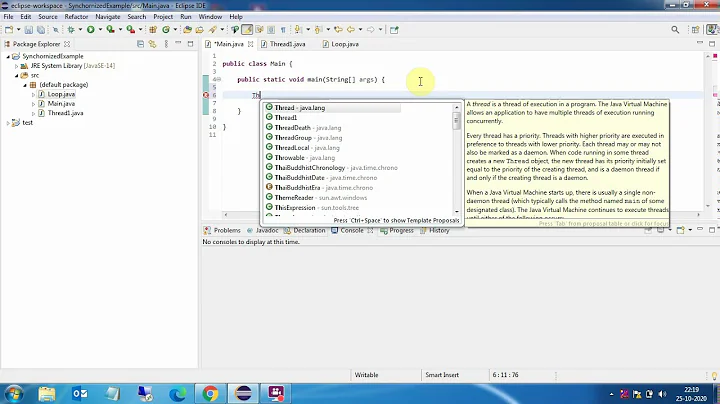The image size is (720, 404).
Task: Open the Window menu
Action: (210, 17)
